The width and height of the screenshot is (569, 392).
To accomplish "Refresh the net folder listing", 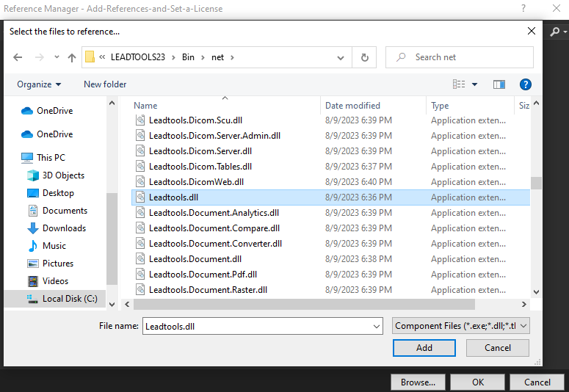I will [364, 57].
